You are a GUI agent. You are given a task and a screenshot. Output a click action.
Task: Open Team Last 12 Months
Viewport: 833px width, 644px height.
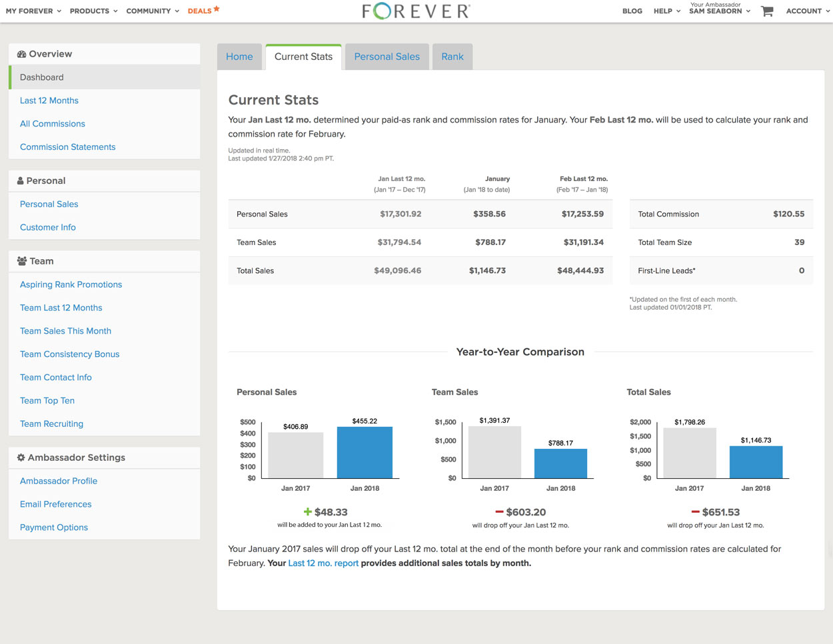(61, 308)
